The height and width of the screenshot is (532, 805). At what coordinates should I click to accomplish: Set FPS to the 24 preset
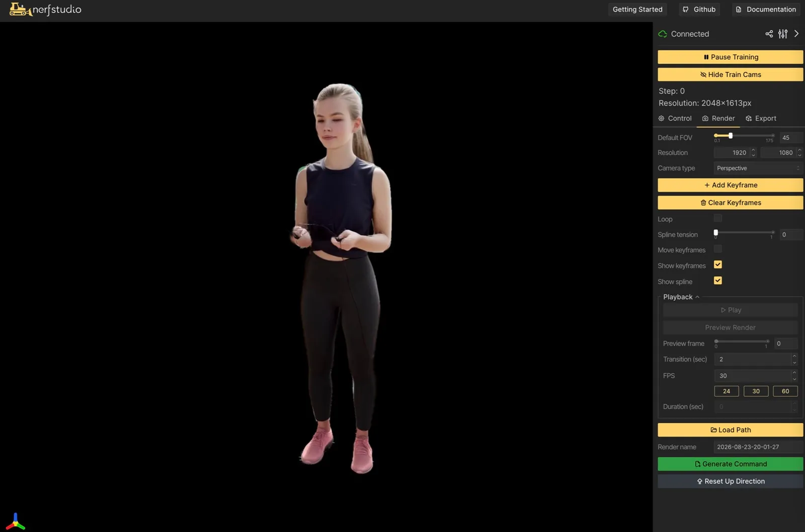[x=727, y=391]
